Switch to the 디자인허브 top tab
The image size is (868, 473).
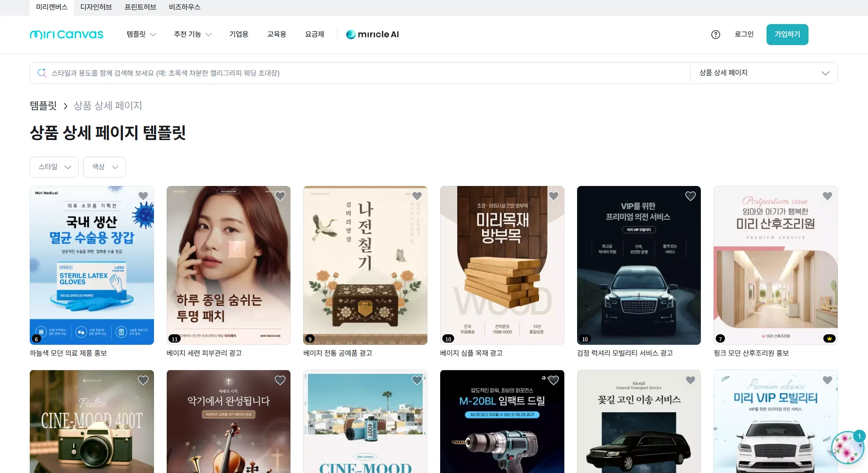click(x=96, y=7)
